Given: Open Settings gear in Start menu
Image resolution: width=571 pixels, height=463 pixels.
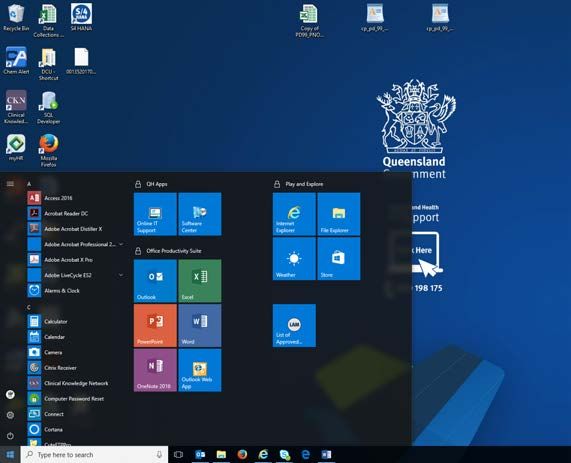Looking at the screenshot, I should click(10, 415).
